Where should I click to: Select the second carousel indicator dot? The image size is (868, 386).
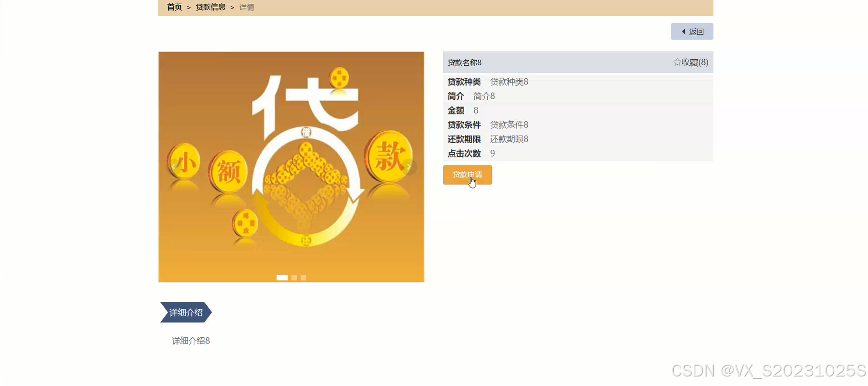(294, 278)
